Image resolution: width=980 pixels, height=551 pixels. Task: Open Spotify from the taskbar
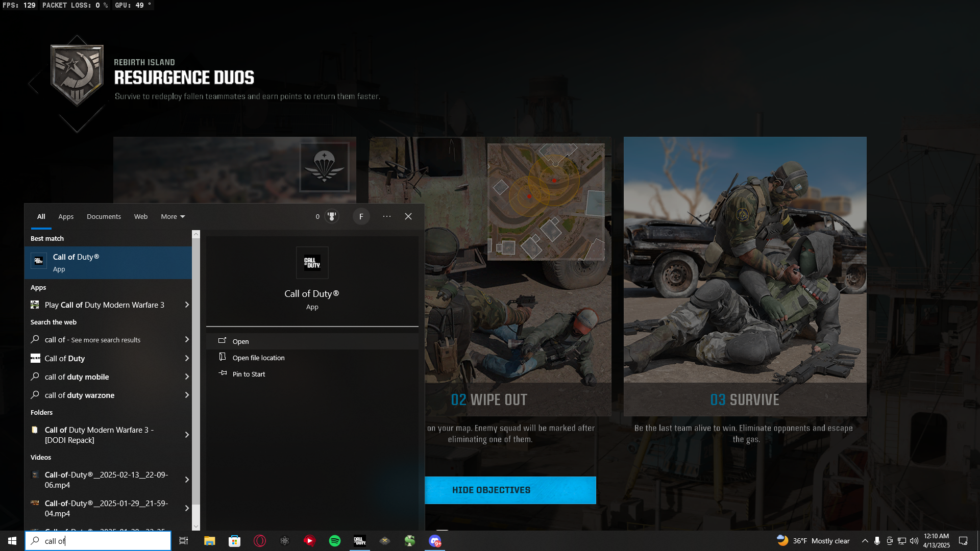tap(335, 541)
